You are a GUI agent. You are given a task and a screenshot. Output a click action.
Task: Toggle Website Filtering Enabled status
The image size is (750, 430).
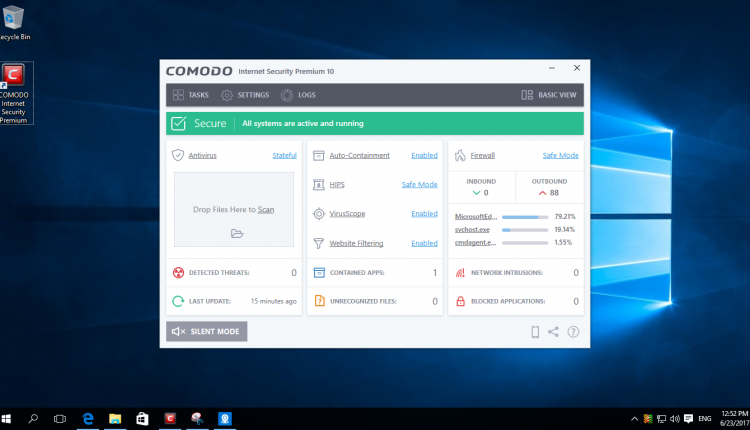pyautogui.click(x=424, y=243)
